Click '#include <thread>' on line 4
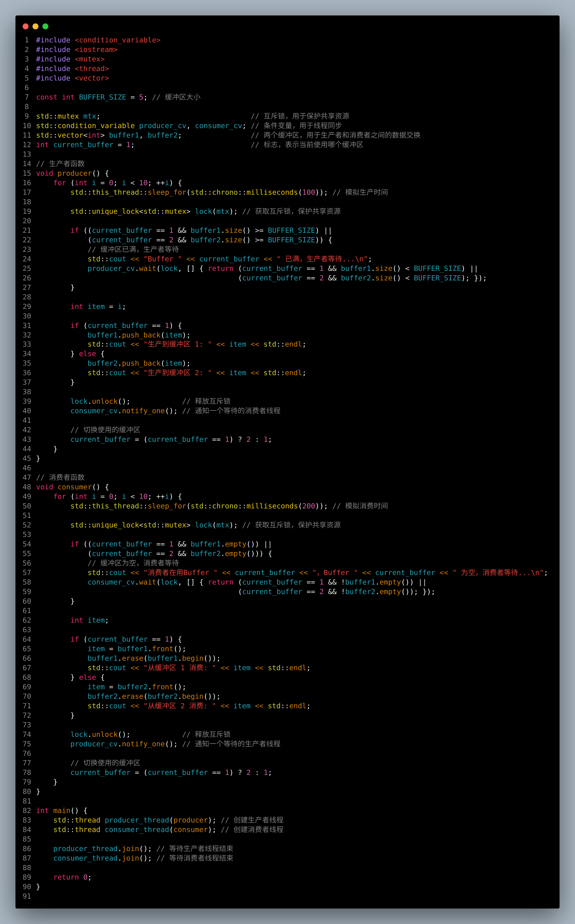The image size is (575, 924). (x=73, y=68)
